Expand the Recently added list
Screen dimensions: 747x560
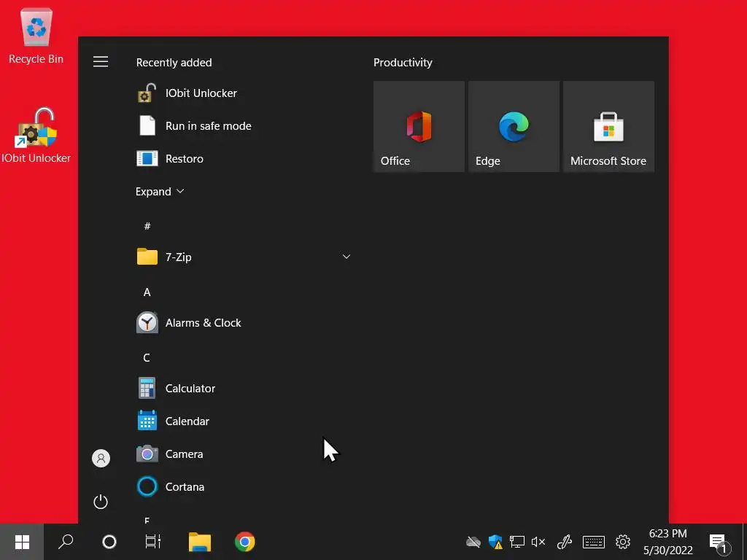160,192
